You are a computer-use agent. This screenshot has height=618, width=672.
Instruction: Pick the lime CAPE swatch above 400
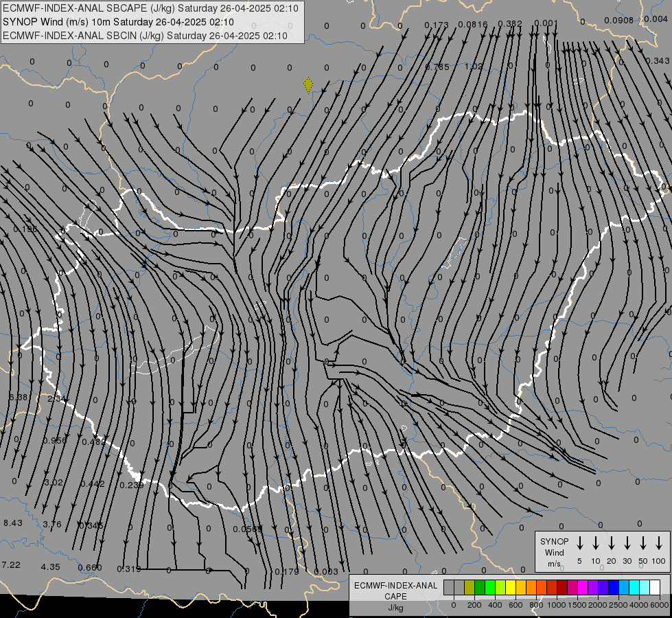[x=500, y=587]
